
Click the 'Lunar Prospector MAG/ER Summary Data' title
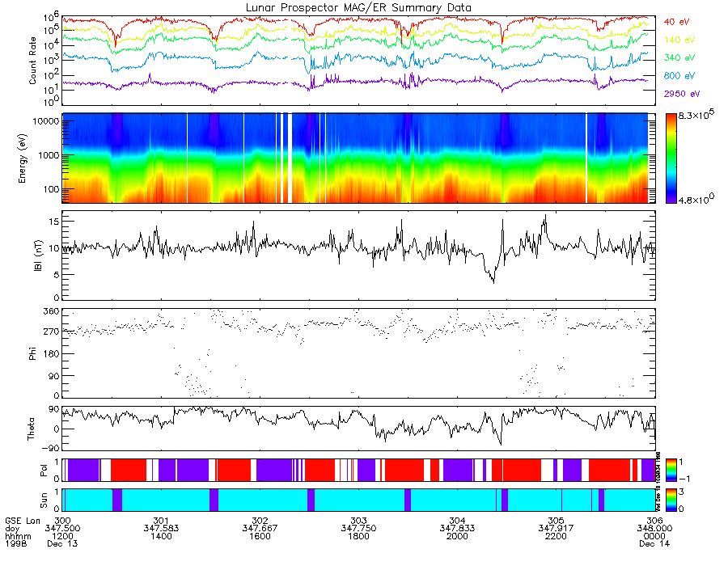[358, 8]
